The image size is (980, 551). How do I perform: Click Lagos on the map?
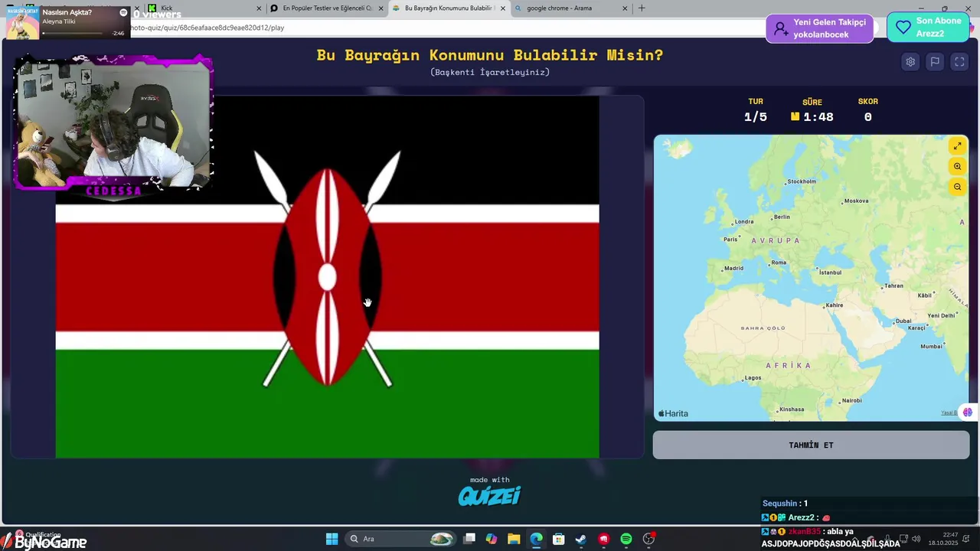[751, 378]
